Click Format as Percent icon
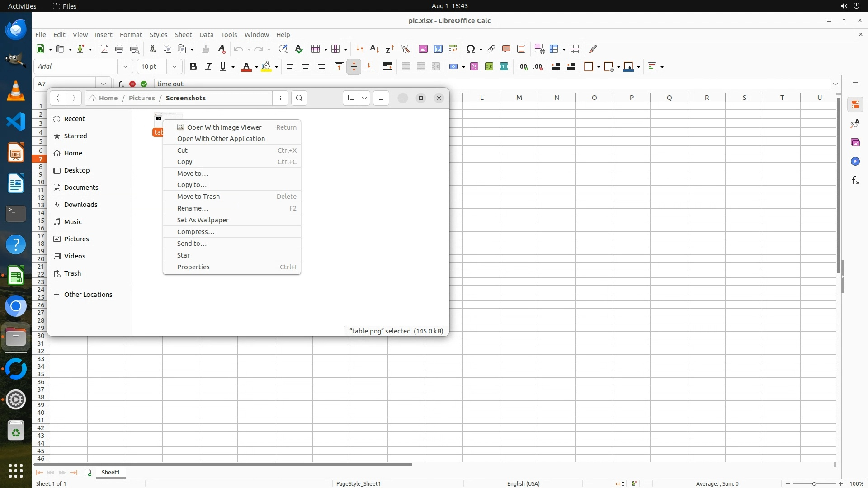 pos(474,66)
